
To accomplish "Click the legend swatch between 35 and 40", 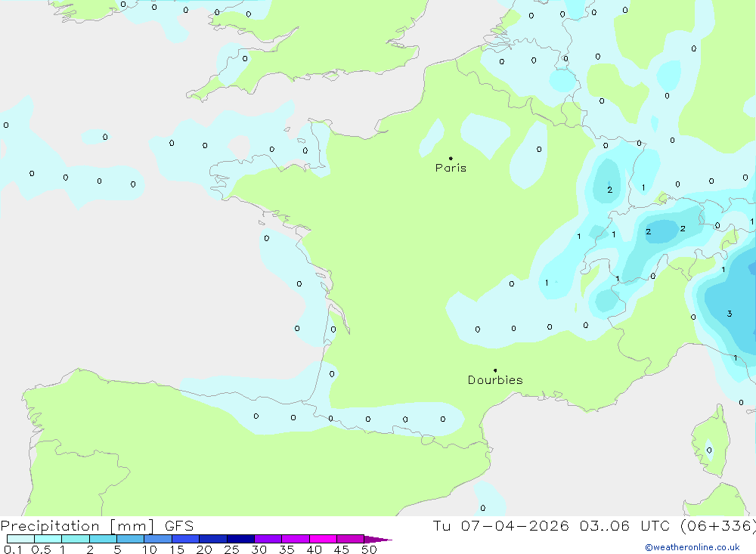I will coord(296,539).
